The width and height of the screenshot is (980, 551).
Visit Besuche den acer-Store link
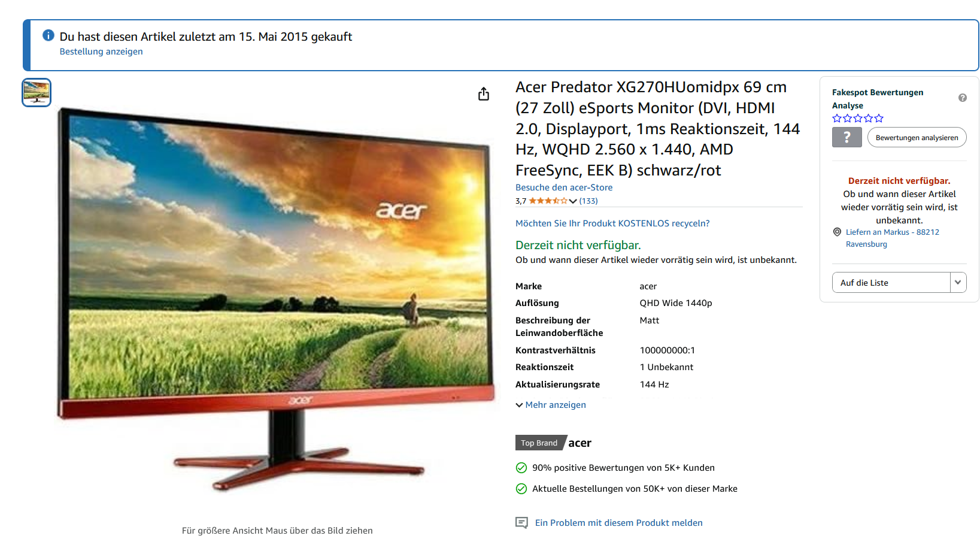click(564, 187)
